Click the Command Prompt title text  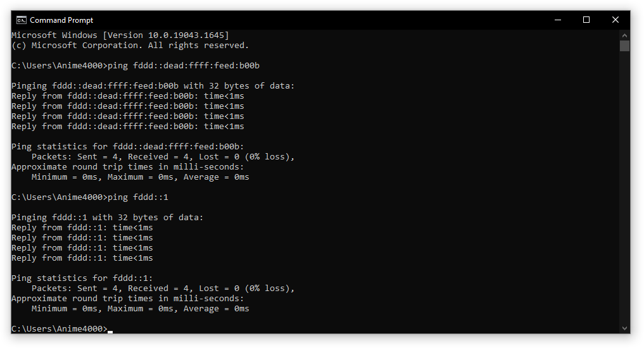pyautogui.click(x=61, y=20)
